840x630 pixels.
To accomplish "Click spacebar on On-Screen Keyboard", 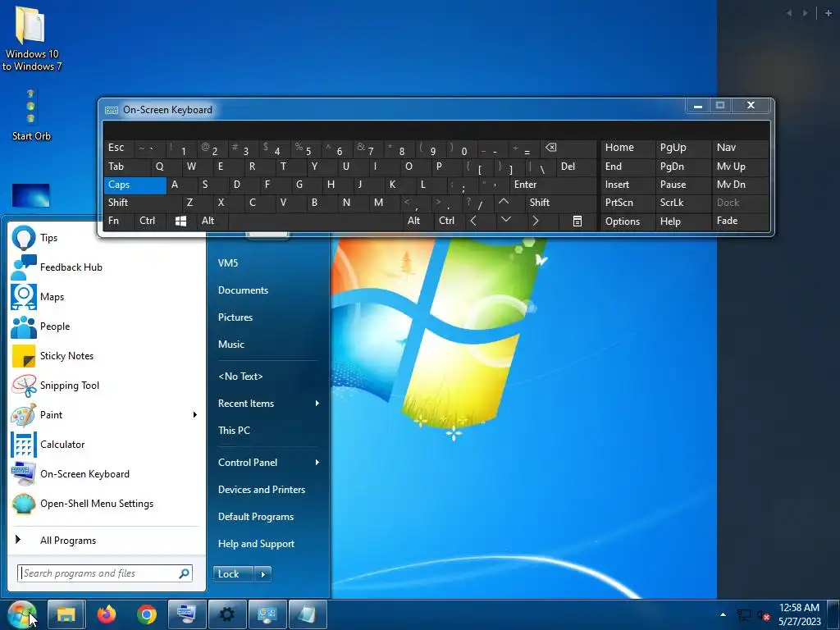I will 316,221.
